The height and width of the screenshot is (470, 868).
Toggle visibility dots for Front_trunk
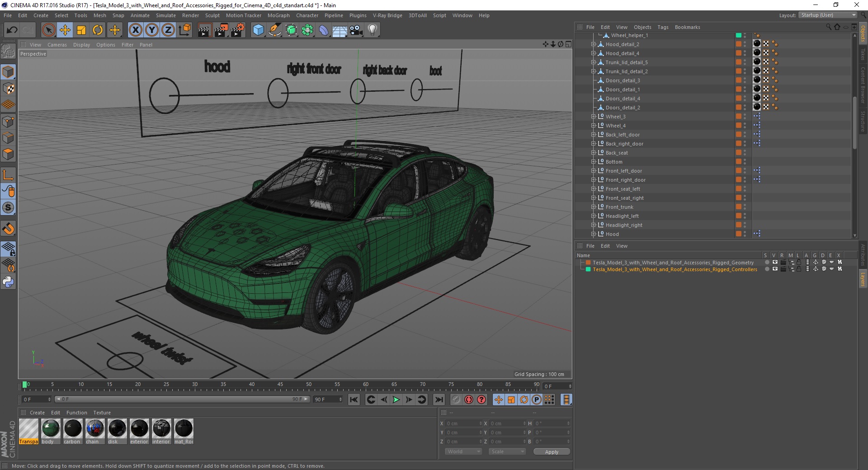coord(745,207)
